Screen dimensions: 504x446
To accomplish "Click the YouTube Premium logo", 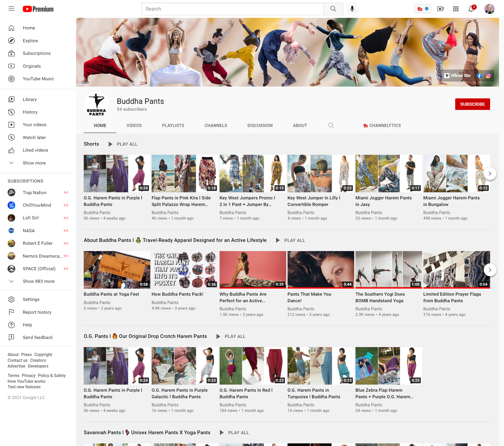I will 38,9.
